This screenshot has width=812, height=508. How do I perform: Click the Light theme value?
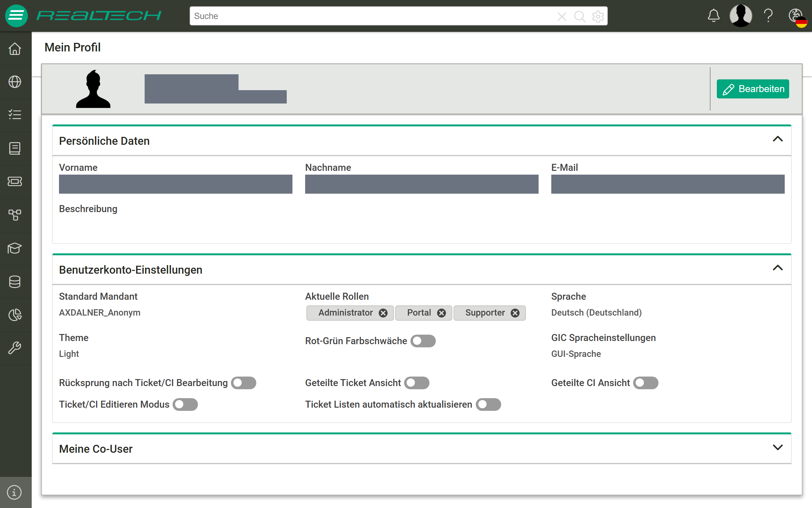point(69,354)
